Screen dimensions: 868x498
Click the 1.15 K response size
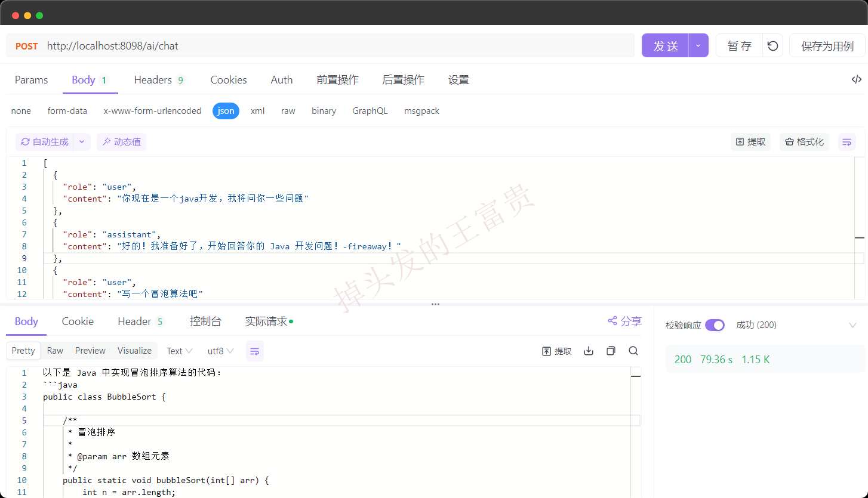(x=756, y=360)
